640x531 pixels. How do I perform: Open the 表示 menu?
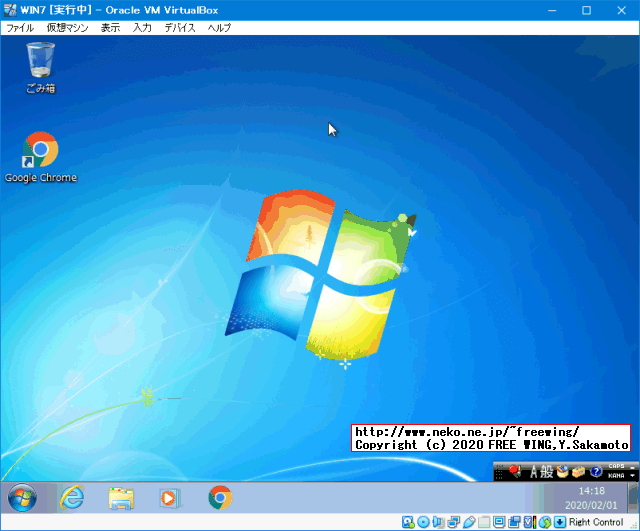coord(110,28)
